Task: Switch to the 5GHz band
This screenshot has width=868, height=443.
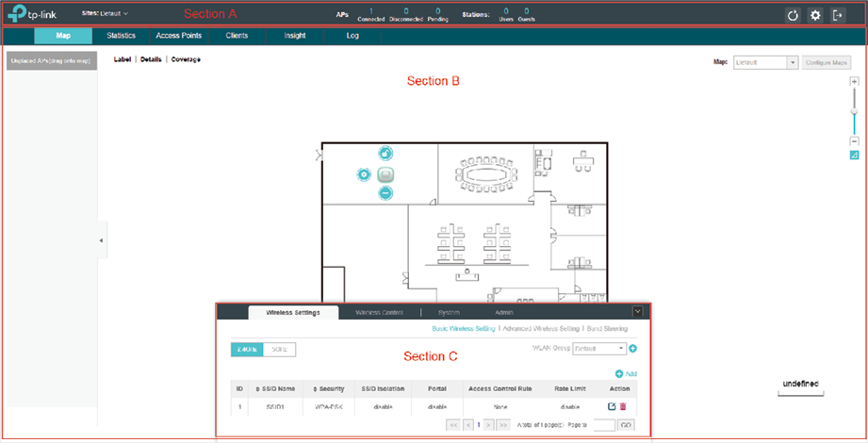Action: 279,349
